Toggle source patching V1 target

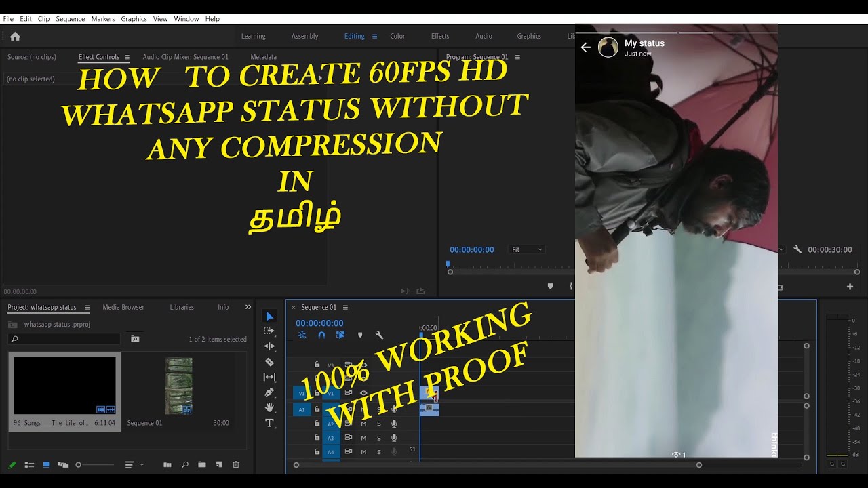(302, 393)
